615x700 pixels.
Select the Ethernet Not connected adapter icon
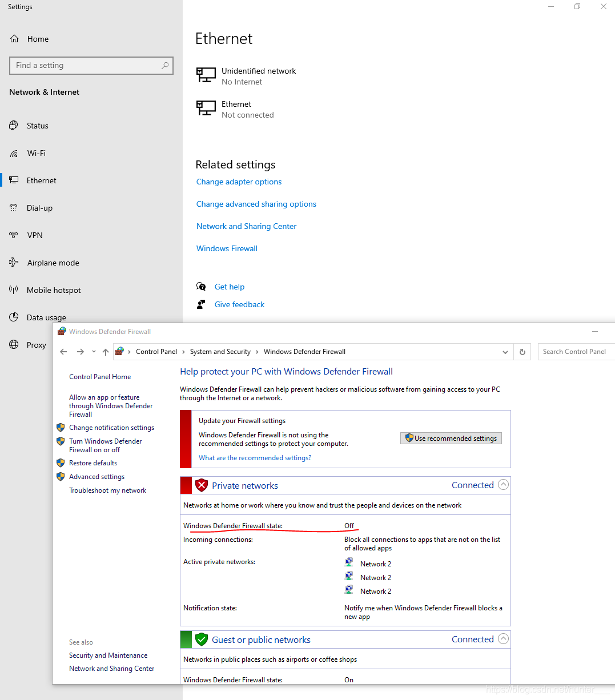point(206,108)
